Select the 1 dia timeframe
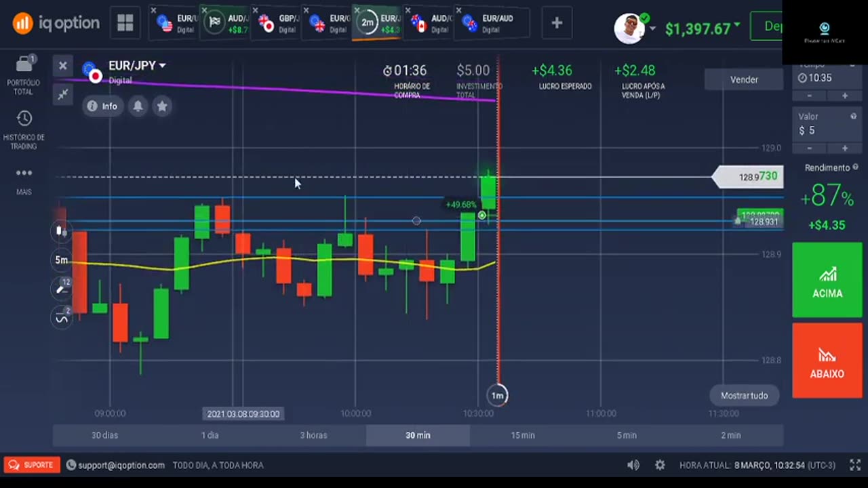The height and width of the screenshot is (488, 868). 210,435
